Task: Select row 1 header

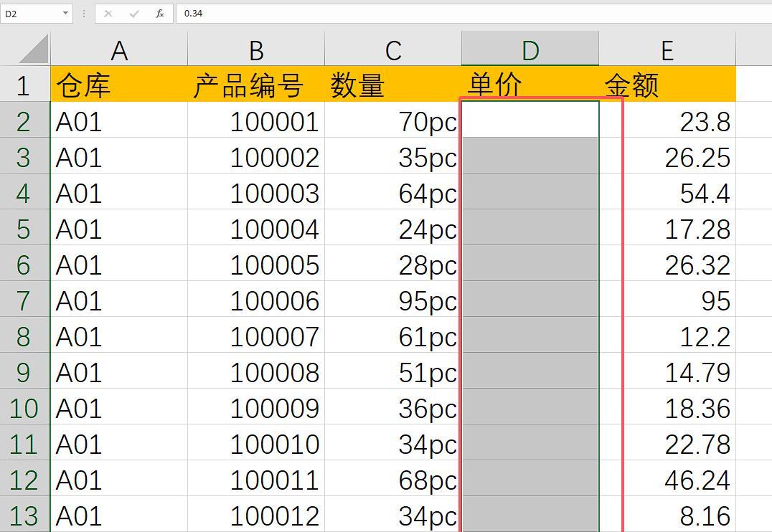Action: point(24,84)
